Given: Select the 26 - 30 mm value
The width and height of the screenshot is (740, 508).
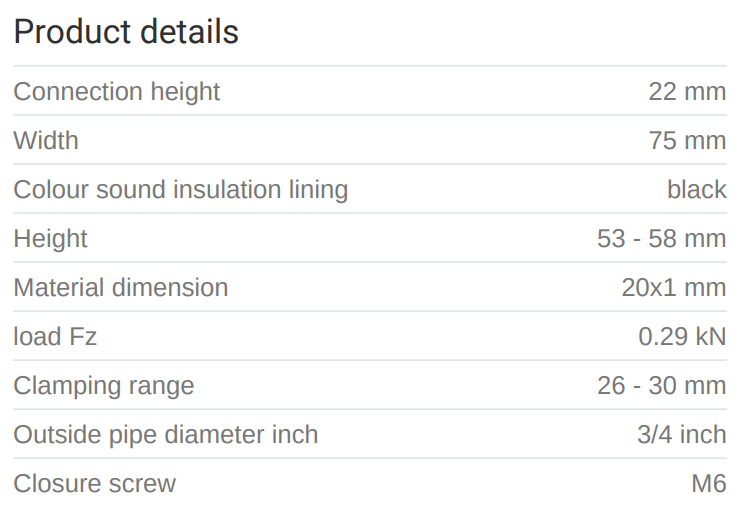Looking at the screenshot, I should [661, 386].
